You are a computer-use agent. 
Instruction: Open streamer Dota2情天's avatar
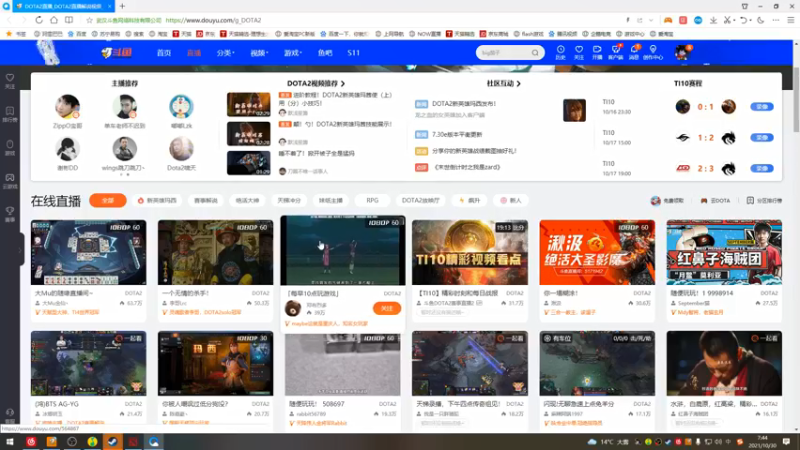click(x=181, y=149)
